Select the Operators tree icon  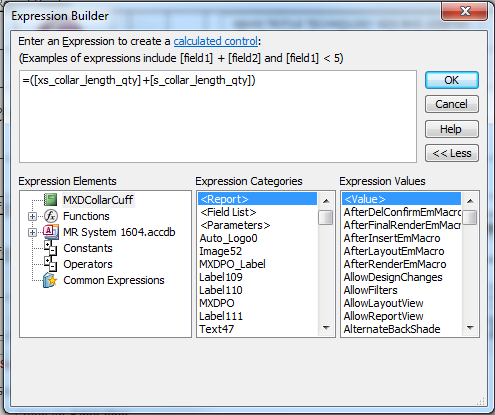pos(51,264)
